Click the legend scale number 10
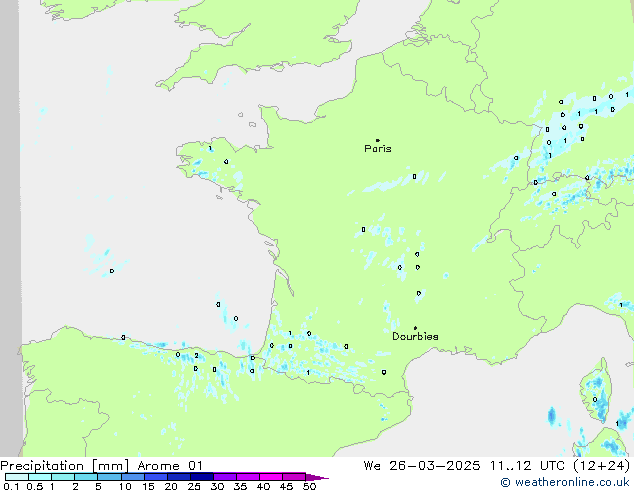This screenshot has height=490, width=634. pos(125,486)
